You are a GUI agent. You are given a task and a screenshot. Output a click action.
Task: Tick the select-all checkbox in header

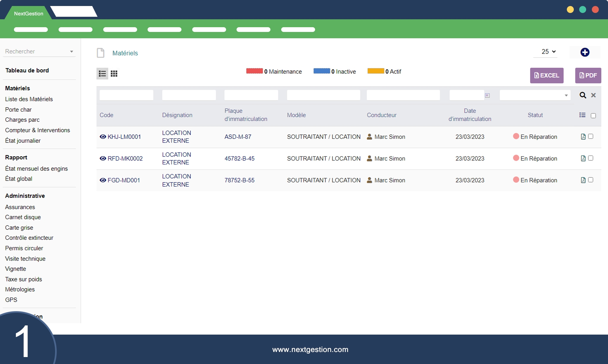pos(593,116)
